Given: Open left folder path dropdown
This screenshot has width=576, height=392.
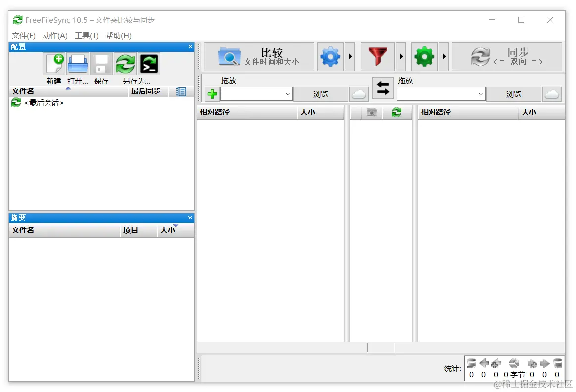Looking at the screenshot, I should pyautogui.click(x=288, y=94).
